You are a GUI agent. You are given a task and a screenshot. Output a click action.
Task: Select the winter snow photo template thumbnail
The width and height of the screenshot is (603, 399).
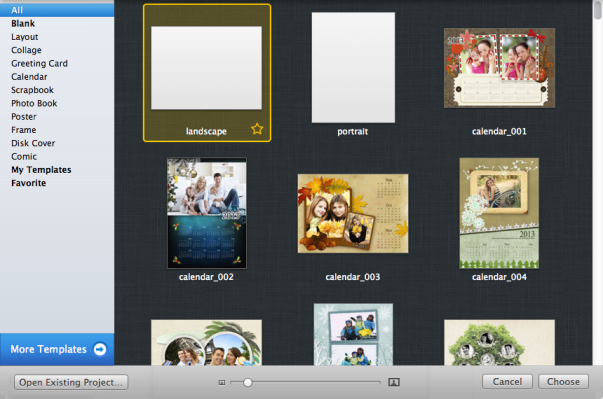coord(353,334)
